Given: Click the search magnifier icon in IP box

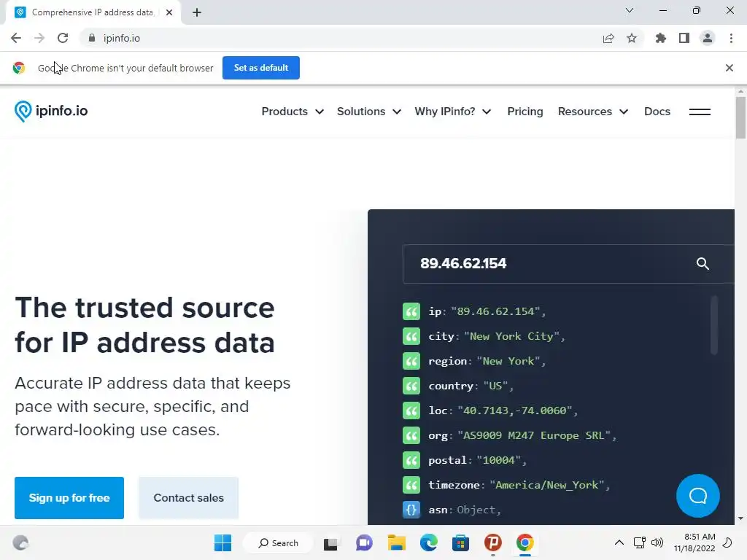Looking at the screenshot, I should (x=703, y=264).
